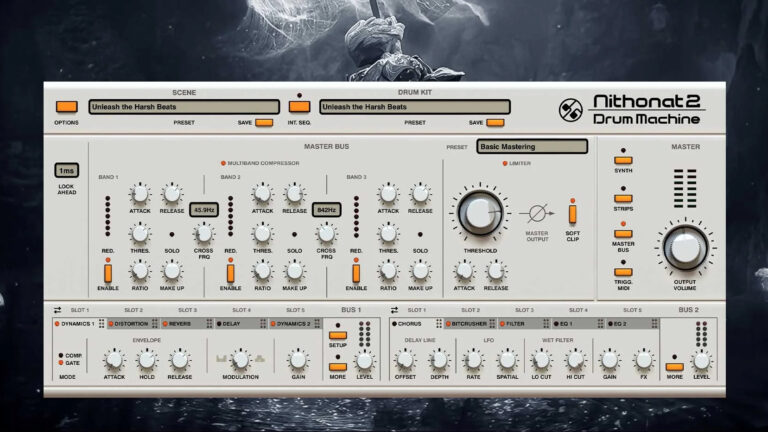The width and height of the screenshot is (768, 432).
Task: Select the Delay slot tab
Action: pyautogui.click(x=241, y=324)
